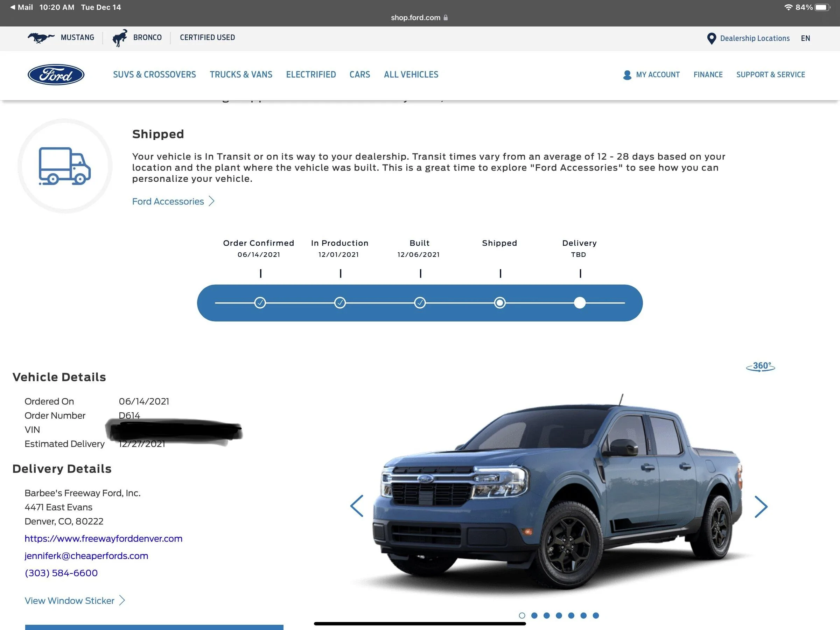Open the Trucks & Vans menu
This screenshot has width=840, height=630.
click(x=241, y=75)
